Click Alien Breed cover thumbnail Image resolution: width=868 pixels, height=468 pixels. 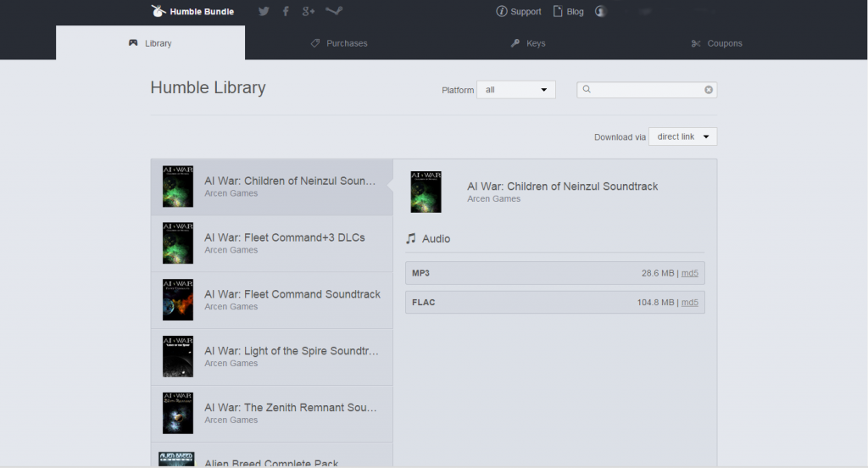176,460
